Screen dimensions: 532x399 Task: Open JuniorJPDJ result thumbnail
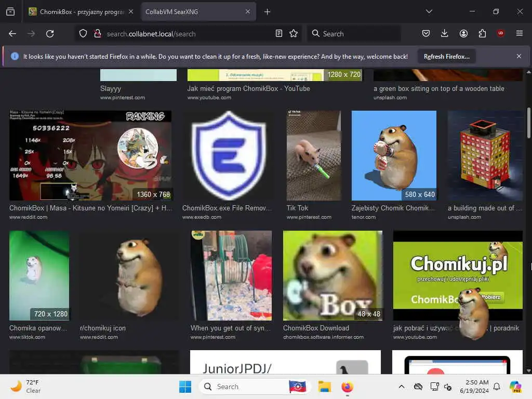coord(285,362)
